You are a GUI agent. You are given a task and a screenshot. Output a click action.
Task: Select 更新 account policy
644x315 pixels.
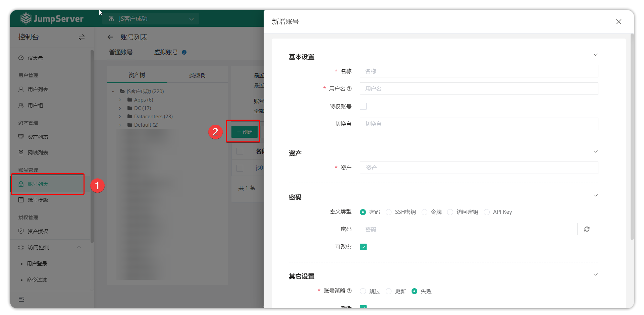[389, 291]
